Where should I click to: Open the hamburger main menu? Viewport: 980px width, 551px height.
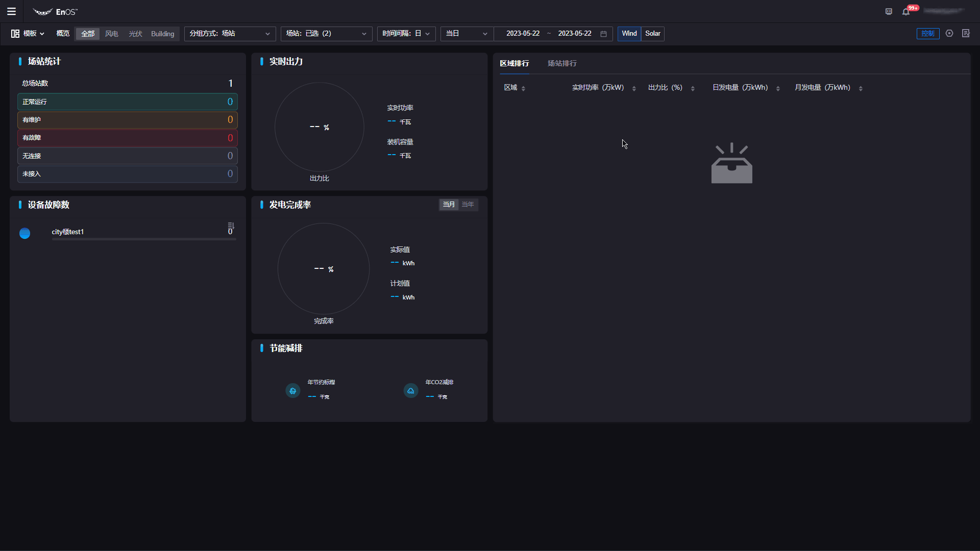(x=11, y=11)
